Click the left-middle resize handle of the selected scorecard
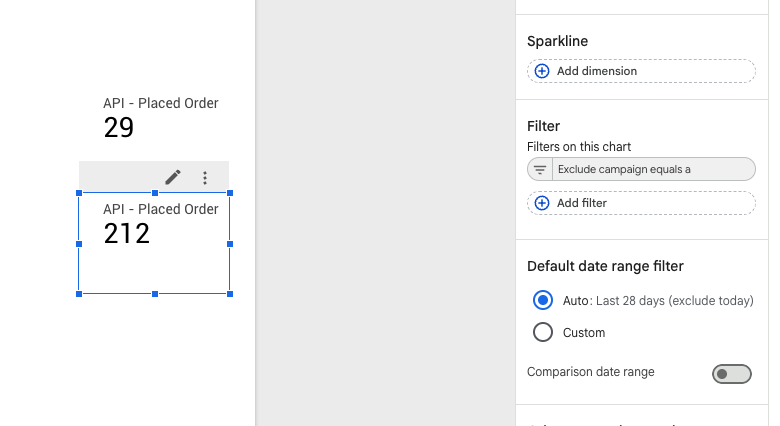 click(79, 244)
